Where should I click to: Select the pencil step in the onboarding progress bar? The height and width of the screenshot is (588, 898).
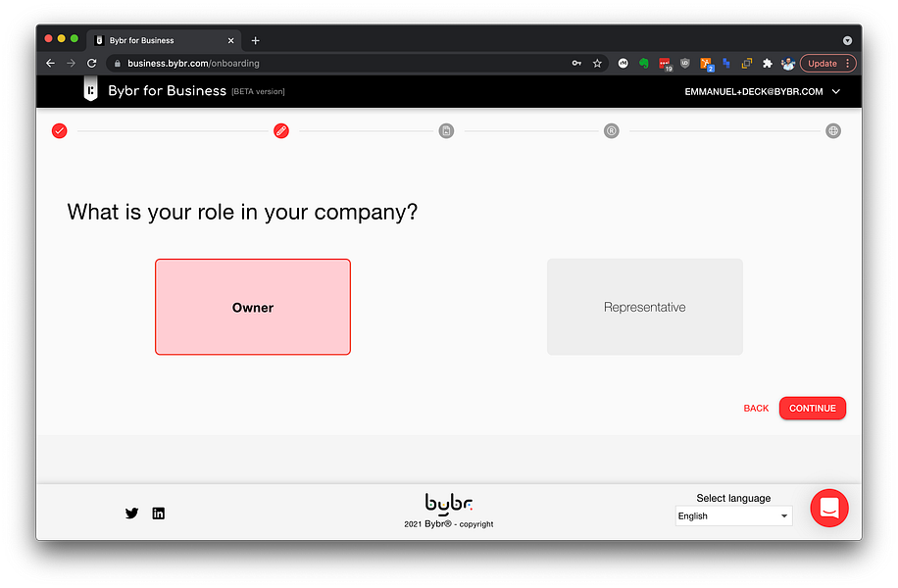(281, 130)
